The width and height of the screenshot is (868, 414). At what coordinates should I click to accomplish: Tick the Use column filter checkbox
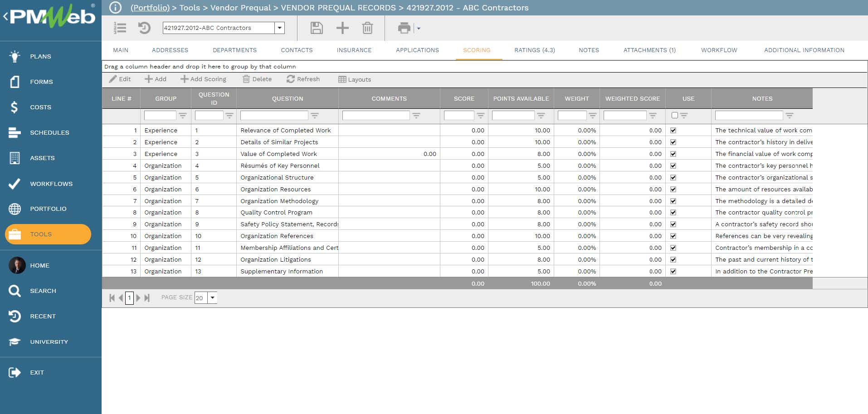674,115
